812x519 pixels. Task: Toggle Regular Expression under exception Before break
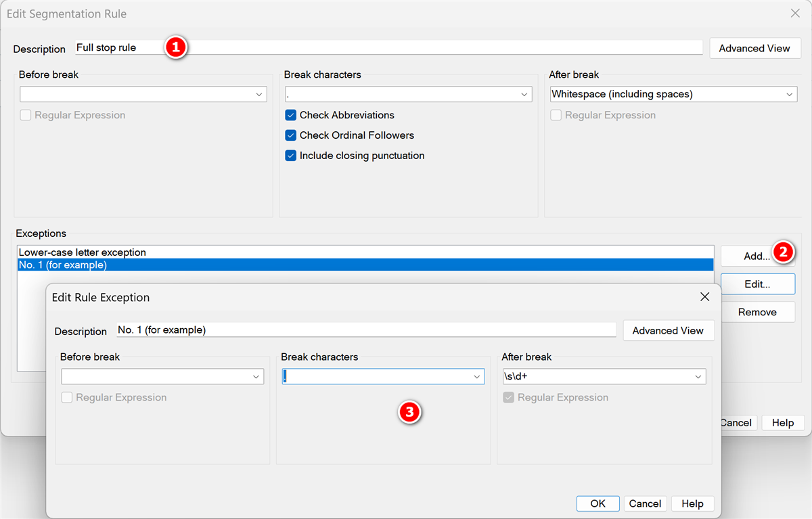66,397
